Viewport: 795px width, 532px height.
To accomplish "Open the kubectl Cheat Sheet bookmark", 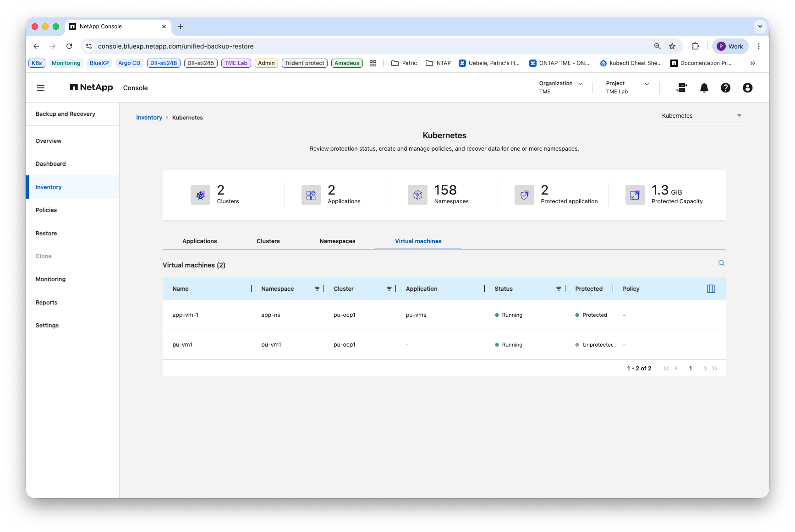I will click(631, 63).
